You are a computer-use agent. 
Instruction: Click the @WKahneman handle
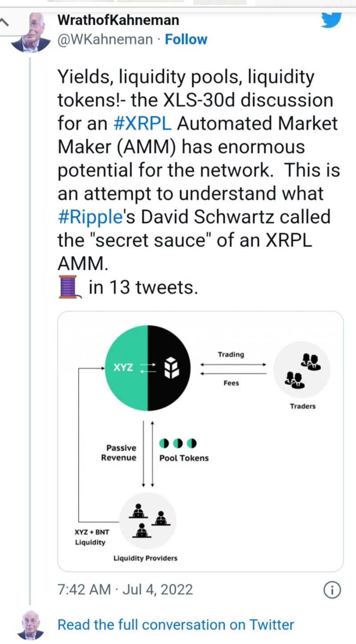105,40
